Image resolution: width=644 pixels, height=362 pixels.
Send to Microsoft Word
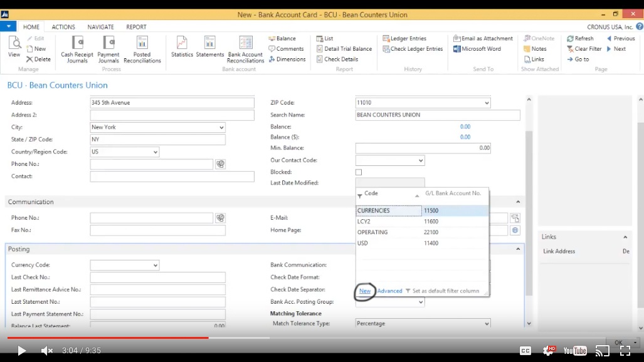(x=477, y=48)
